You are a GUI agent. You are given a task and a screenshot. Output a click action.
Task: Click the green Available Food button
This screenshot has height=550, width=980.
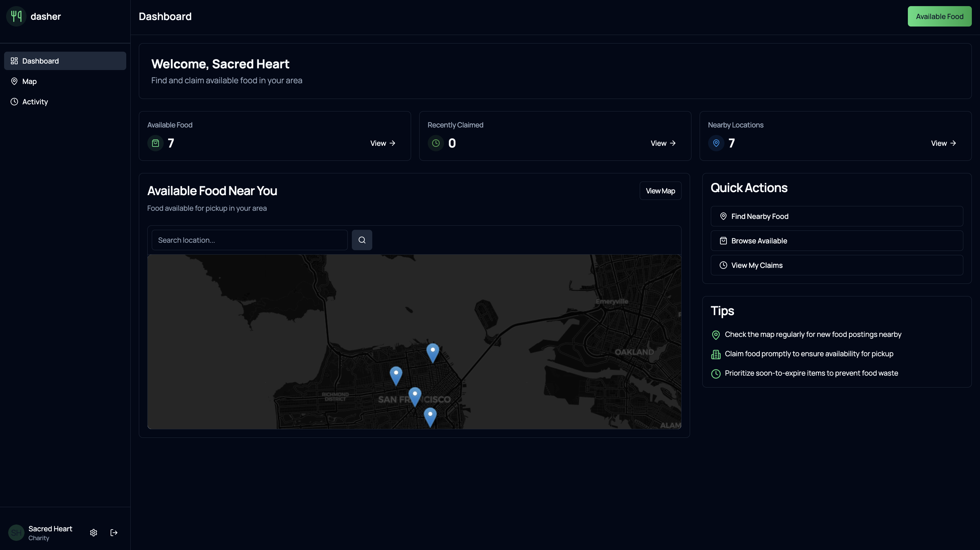point(939,16)
